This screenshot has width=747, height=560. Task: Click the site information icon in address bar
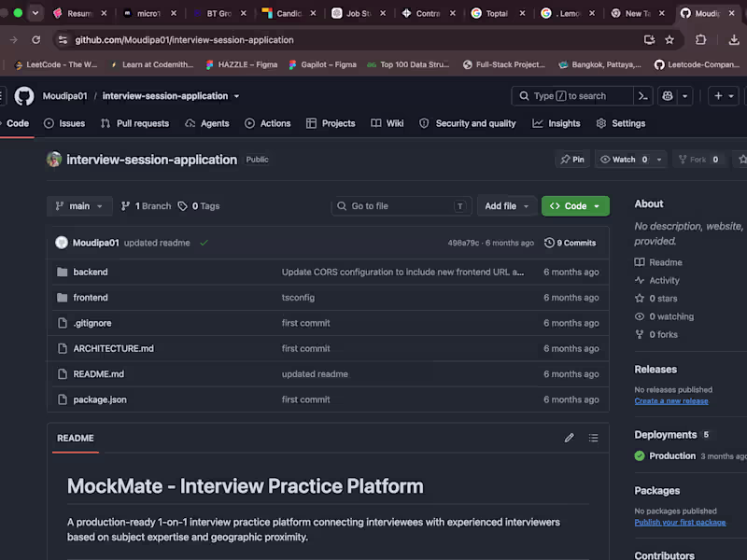[x=63, y=40]
